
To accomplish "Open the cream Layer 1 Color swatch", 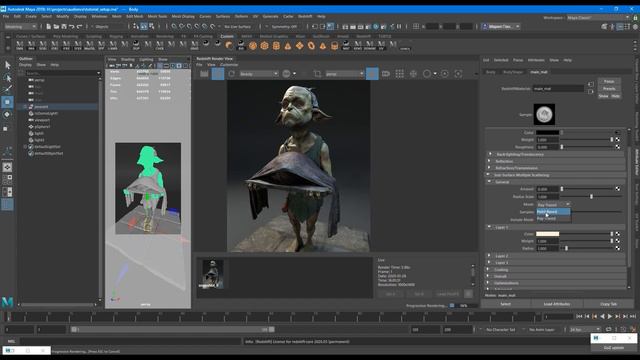I will point(547,234).
